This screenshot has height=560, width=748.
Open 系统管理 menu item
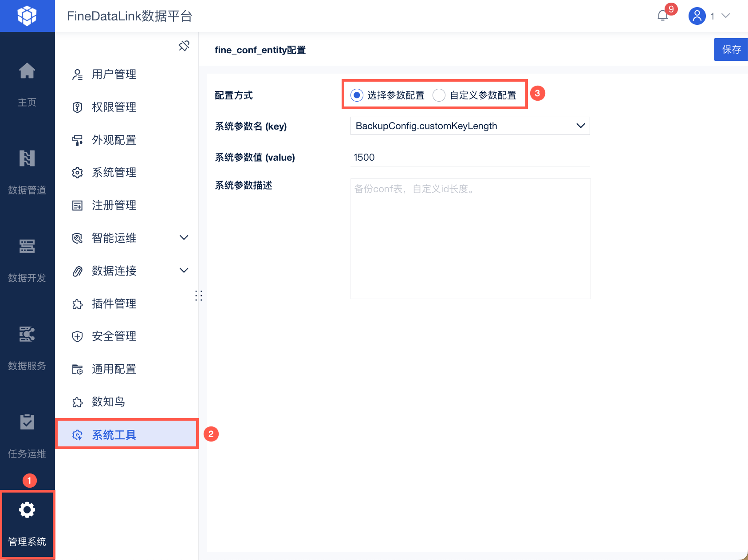pyautogui.click(x=127, y=173)
